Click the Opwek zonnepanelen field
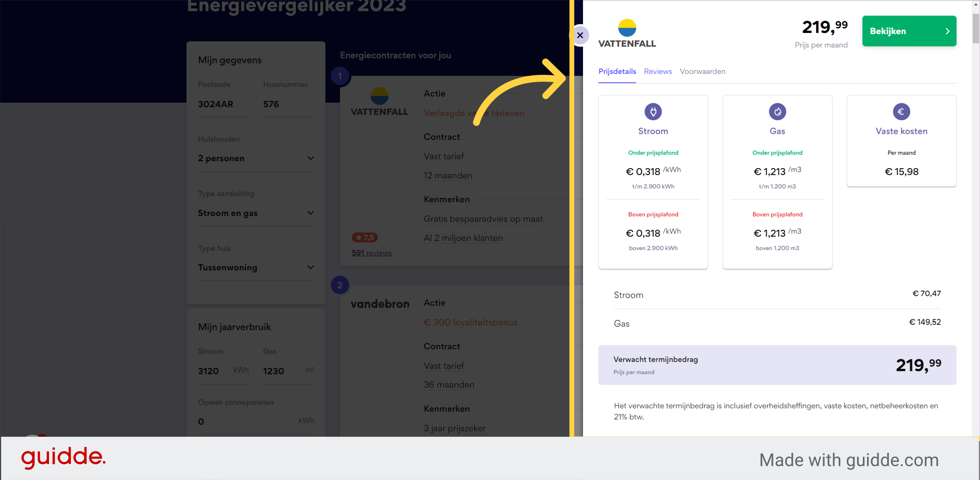 click(x=256, y=421)
